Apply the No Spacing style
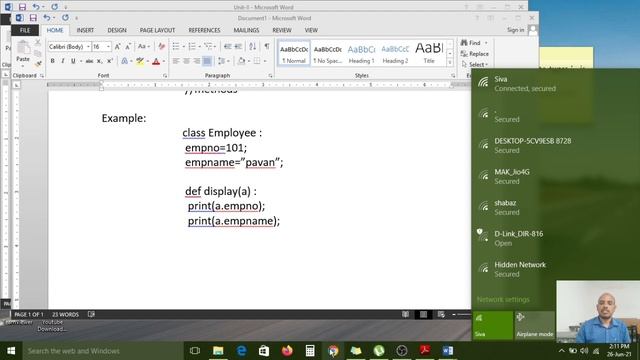640x360 pixels. pos(327,53)
